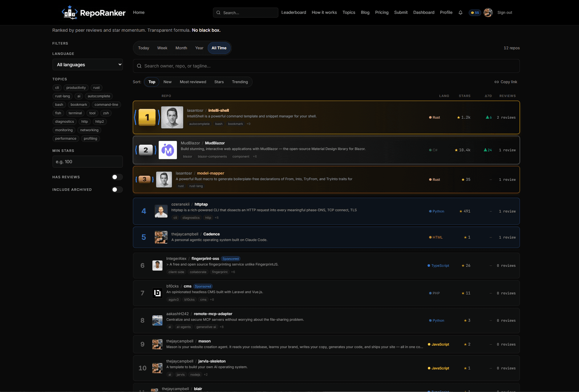Click the Rust language dot on intelli-shell
The width and height of the screenshot is (579, 392).
(x=430, y=118)
